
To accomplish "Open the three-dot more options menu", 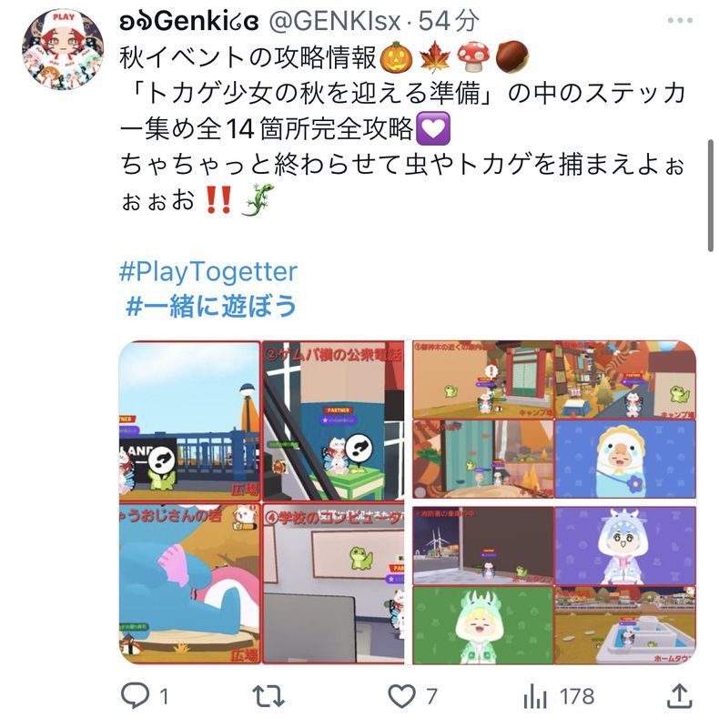I will 680,20.
